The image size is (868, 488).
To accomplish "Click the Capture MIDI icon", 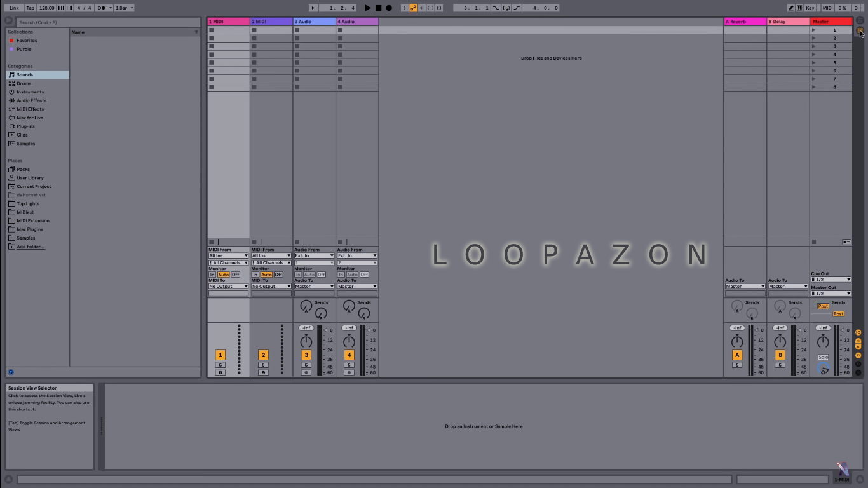I will click(430, 8).
